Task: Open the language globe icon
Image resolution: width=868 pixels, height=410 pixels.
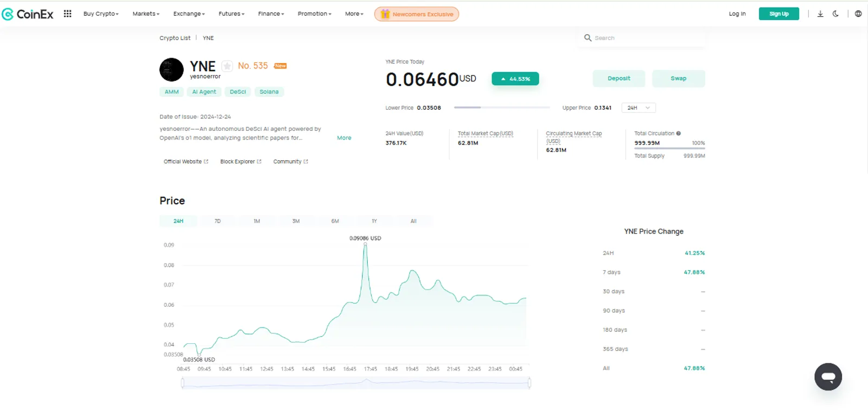Action: [858, 14]
